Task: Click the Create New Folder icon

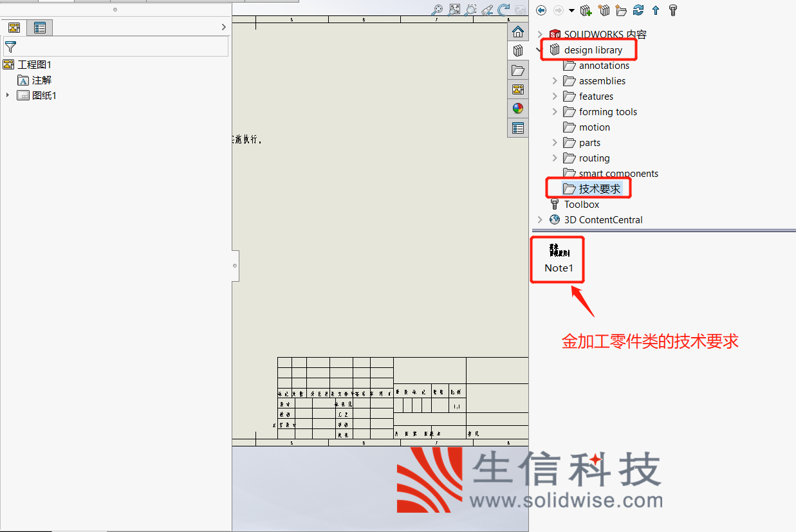Action: point(621,10)
